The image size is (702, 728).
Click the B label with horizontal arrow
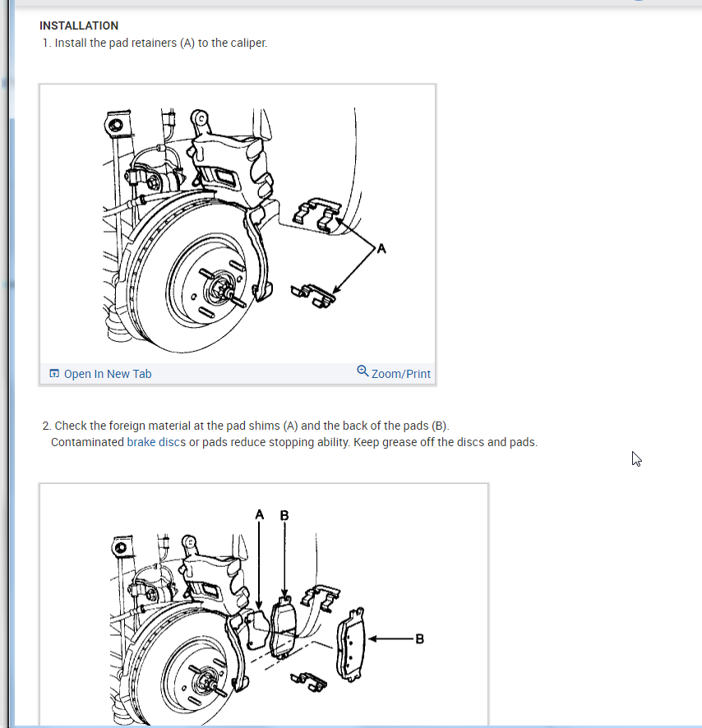(419, 639)
